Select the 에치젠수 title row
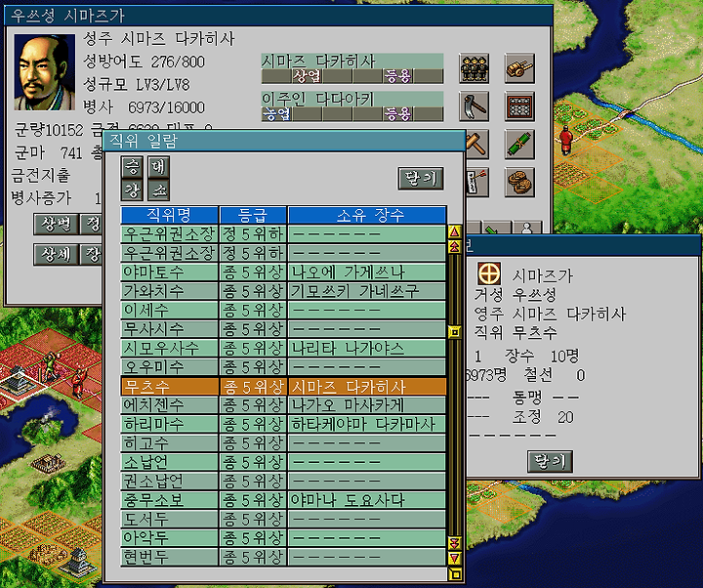This screenshot has height=588, width=703. tap(283, 405)
